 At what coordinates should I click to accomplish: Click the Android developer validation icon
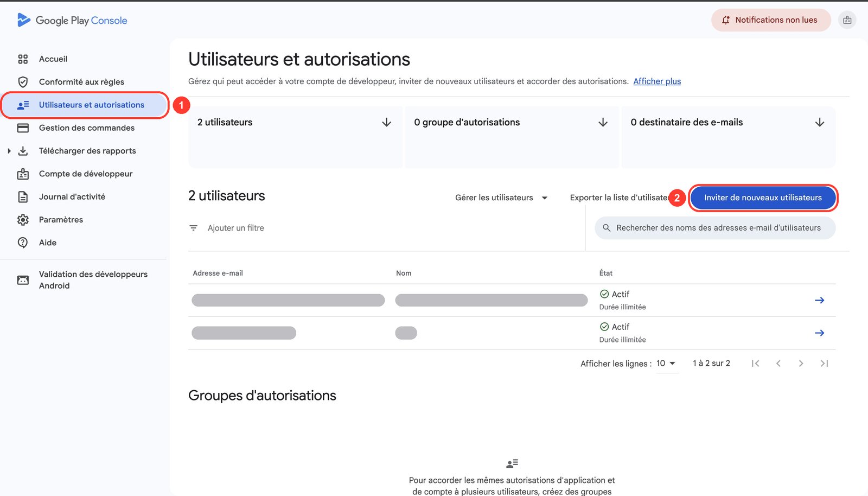23,280
